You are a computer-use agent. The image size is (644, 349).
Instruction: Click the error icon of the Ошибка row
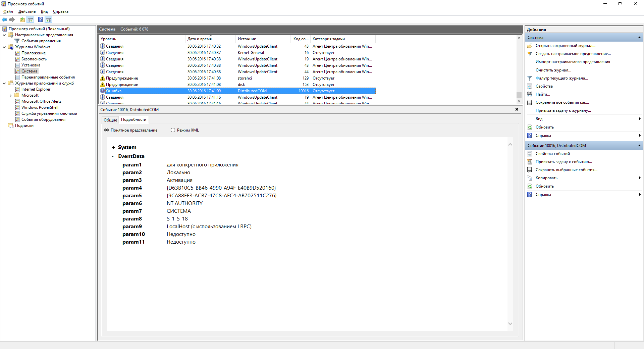(x=103, y=91)
